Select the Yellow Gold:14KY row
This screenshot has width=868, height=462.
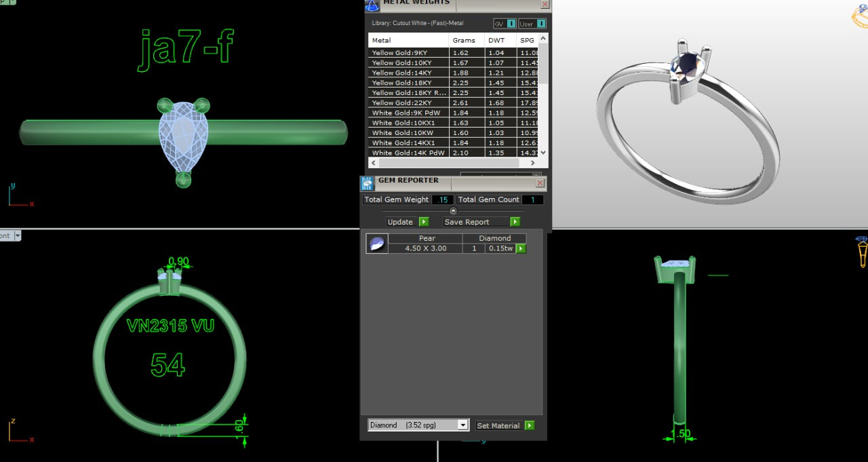pos(453,73)
